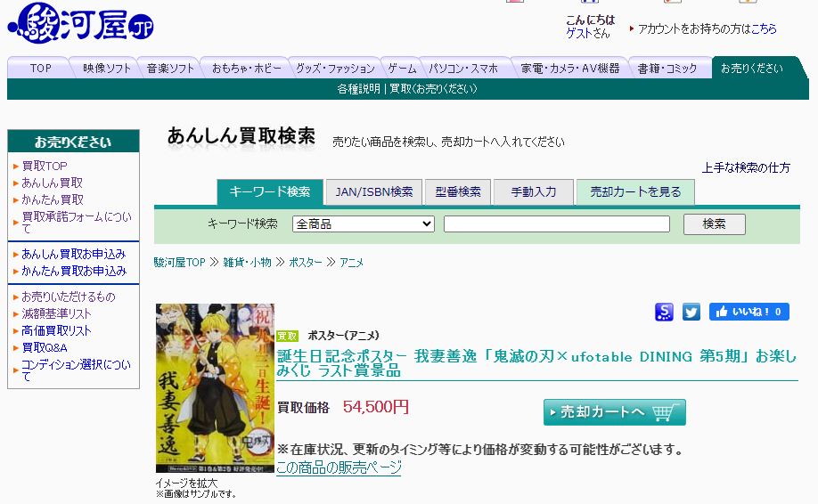Open 買取承諾フォームについて sidebar link

[x=76, y=222]
